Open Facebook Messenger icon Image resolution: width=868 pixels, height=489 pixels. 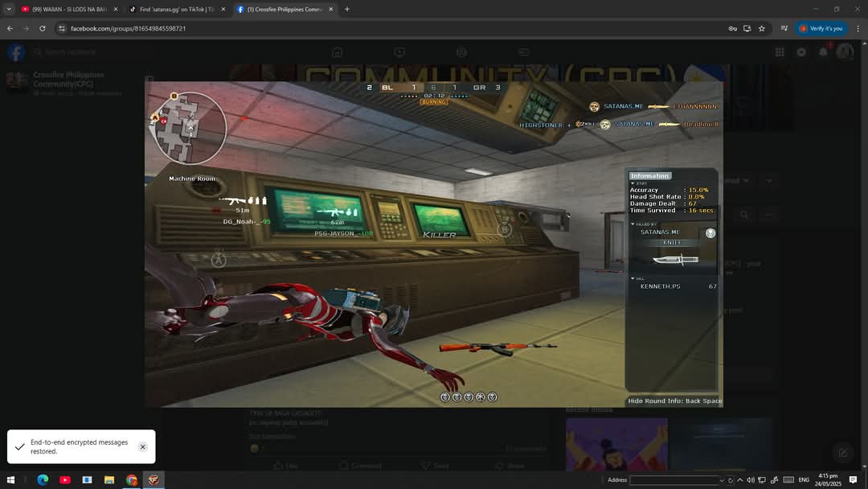(801, 52)
